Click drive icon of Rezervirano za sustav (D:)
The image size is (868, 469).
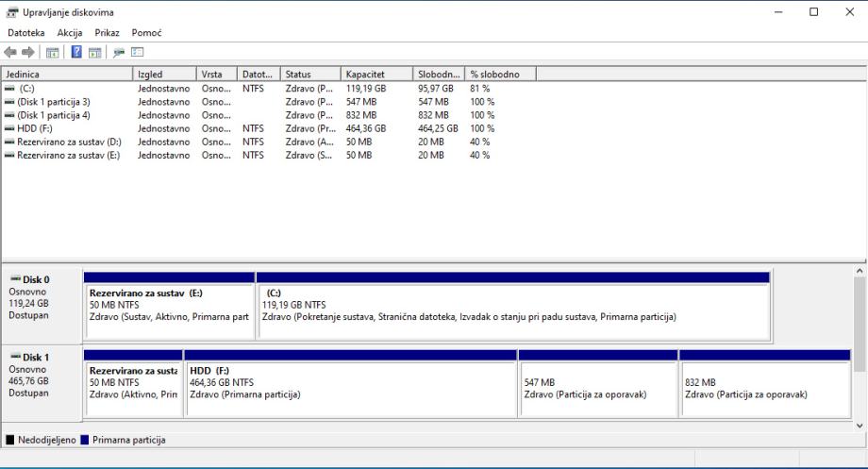coord(9,142)
